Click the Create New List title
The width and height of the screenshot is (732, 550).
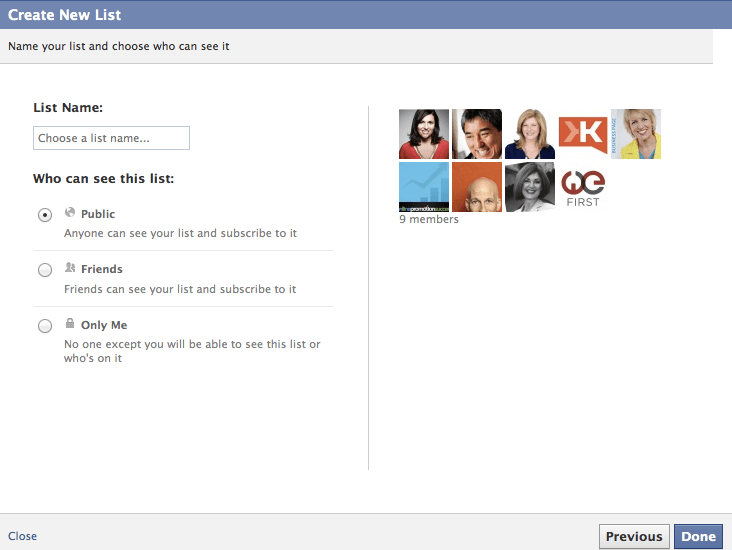point(64,15)
